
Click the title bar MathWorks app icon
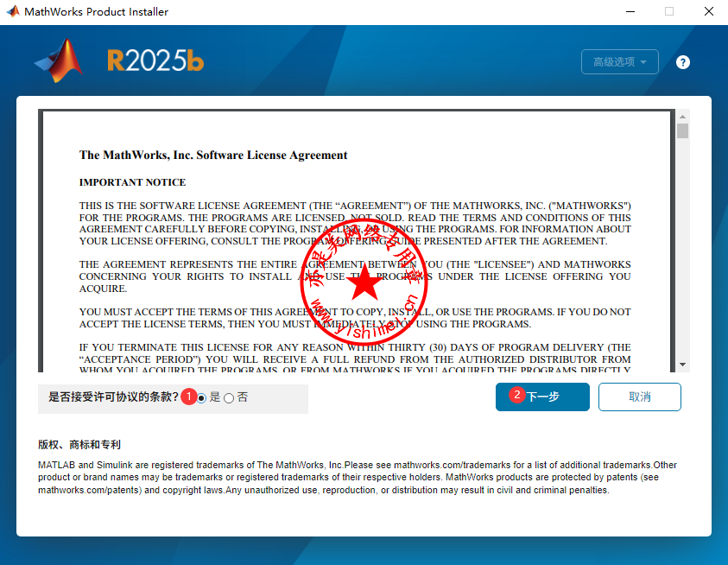click(12, 12)
